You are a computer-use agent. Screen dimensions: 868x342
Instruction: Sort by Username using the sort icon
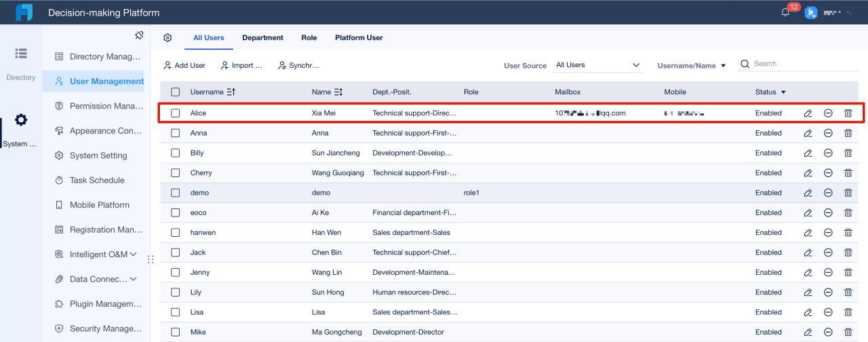point(231,92)
